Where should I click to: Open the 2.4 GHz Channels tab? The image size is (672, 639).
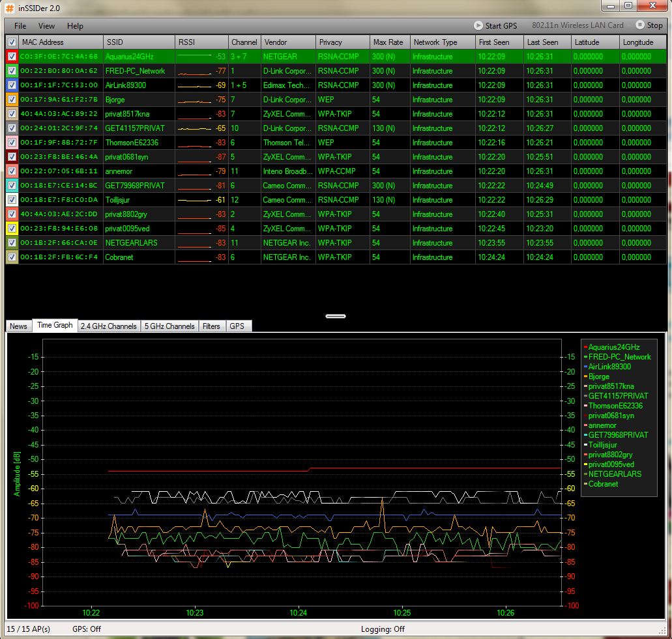pos(108,326)
